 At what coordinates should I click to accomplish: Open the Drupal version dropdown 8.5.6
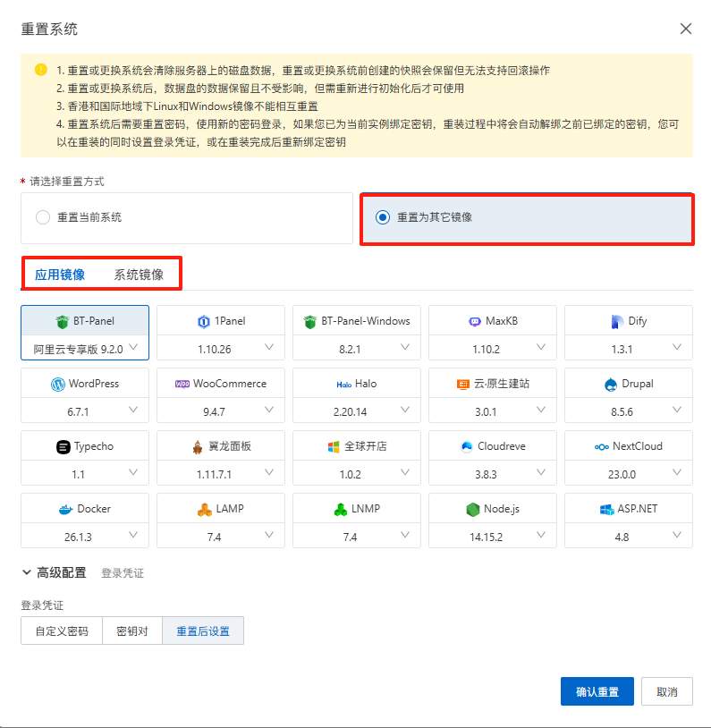click(x=629, y=411)
